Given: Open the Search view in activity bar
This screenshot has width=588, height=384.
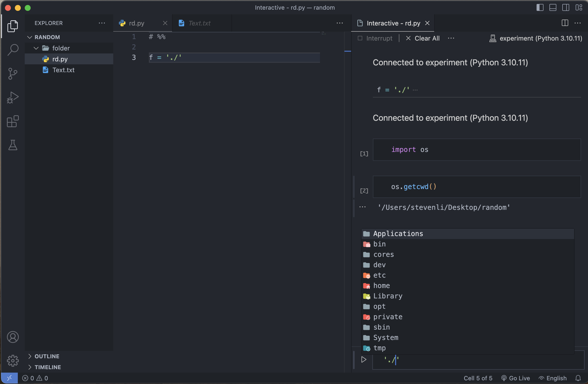Looking at the screenshot, I should tap(13, 49).
